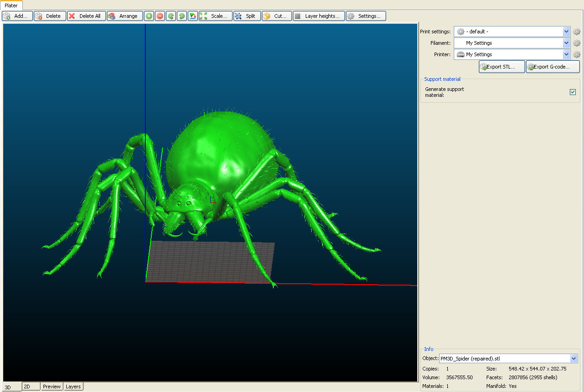The width and height of the screenshot is (584, 392).
Task: Open the Filament preset dropdown
Action: (567, 43)
